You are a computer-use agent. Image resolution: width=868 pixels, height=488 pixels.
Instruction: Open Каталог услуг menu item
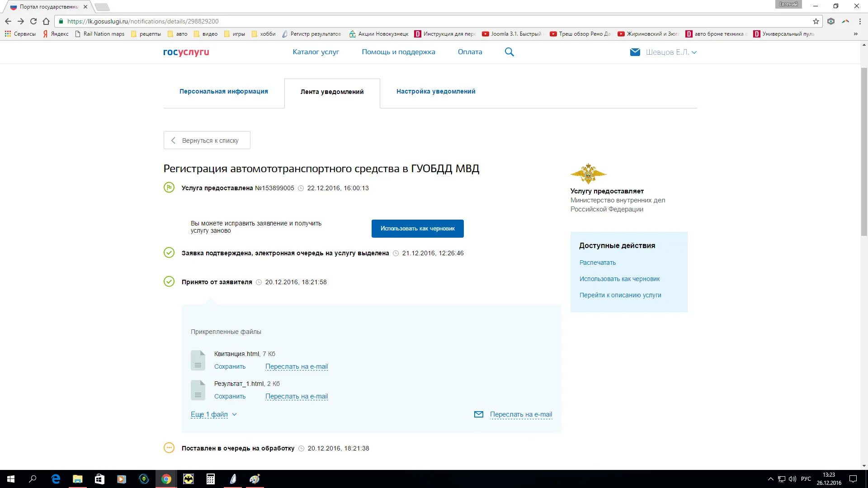tap(316, 52)
